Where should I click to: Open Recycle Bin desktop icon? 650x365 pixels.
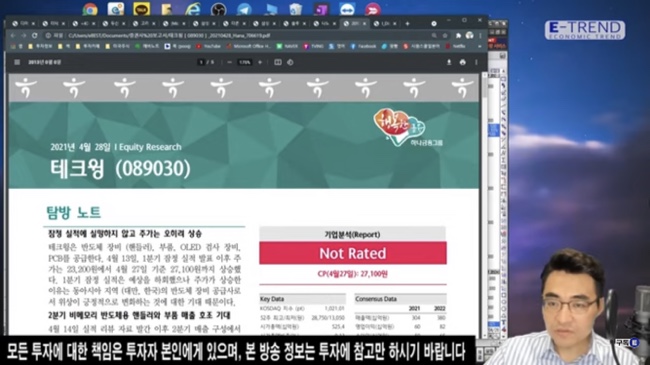296,9
